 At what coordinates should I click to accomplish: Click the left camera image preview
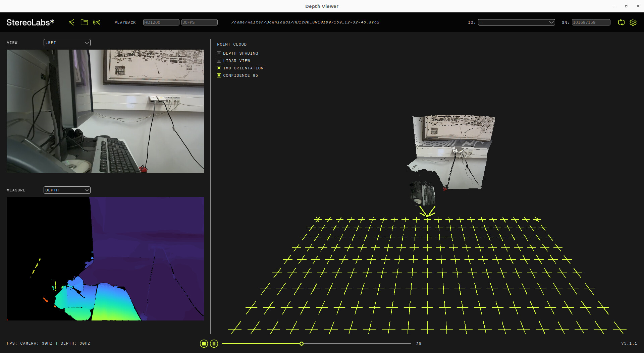(105, 111)
